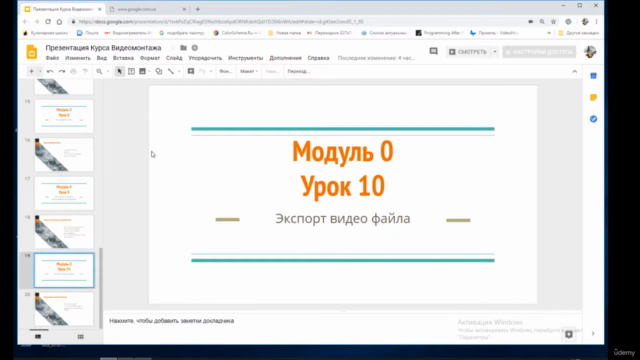This screenshot has width=640, height=360.
Task: Bookmark this page with star icon
Action: [553, 22]
